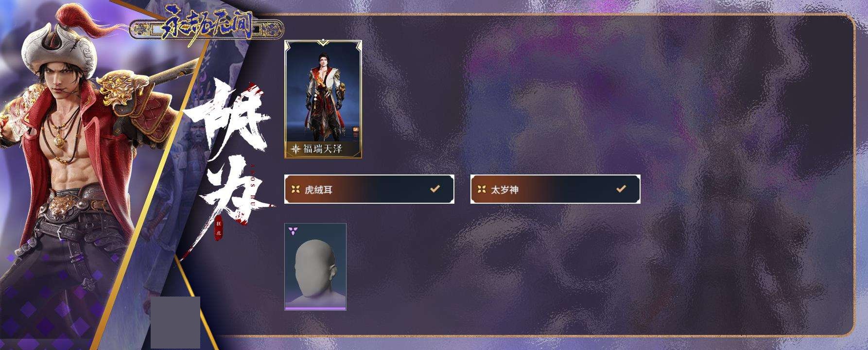Click the purple trefoil icon on head card

click(x=292, y=230)
